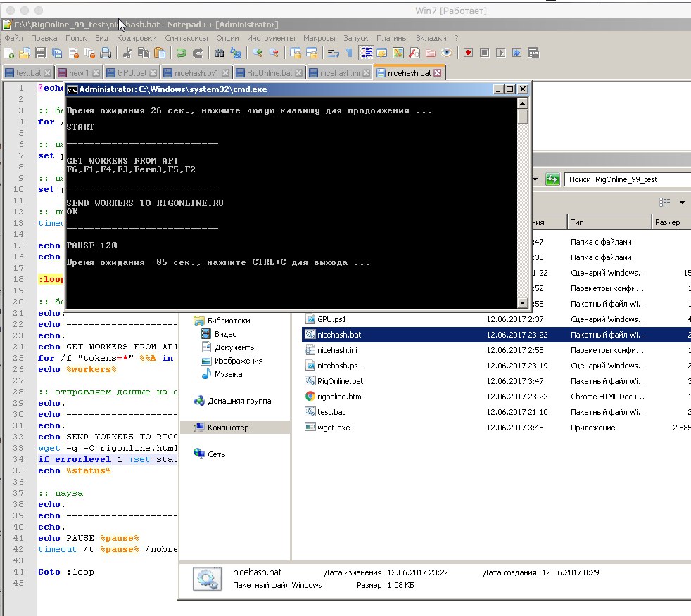The height and width of the screenshot is (616, 691).
Task: Play back the recorded macro
Action: 500,53
